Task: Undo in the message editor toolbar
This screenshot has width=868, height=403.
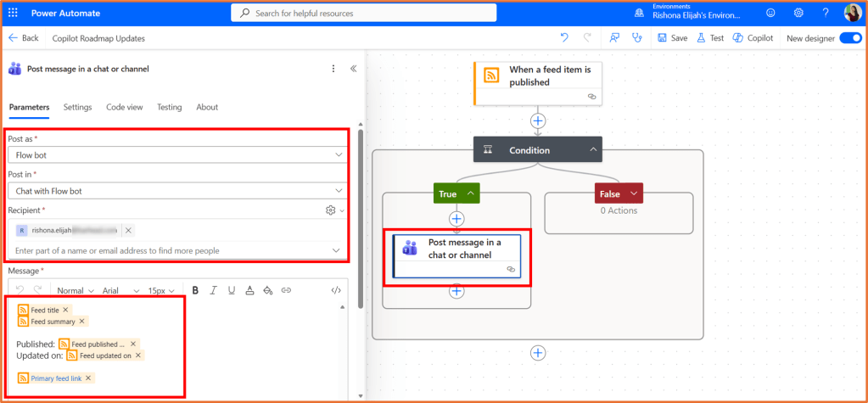Action: point(20,290)
